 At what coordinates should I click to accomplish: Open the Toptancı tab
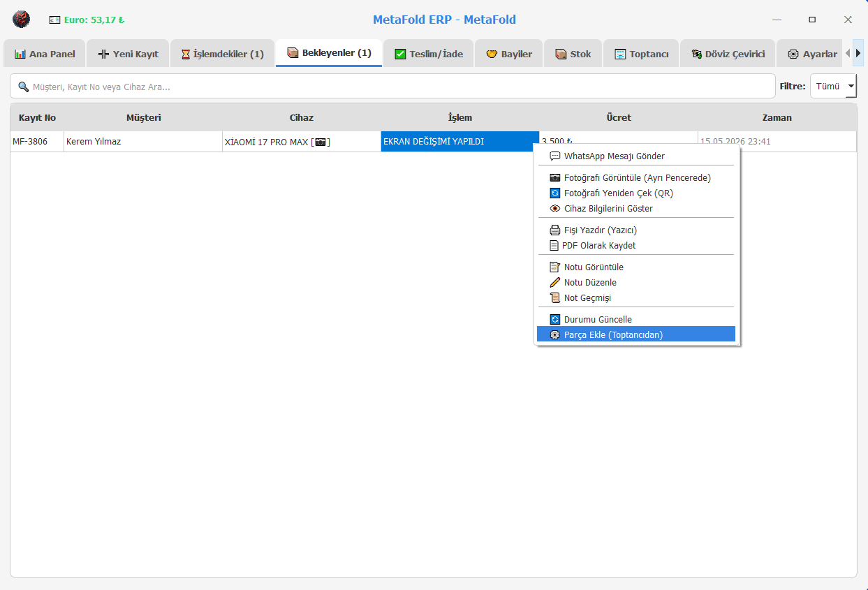pos(641,54)
